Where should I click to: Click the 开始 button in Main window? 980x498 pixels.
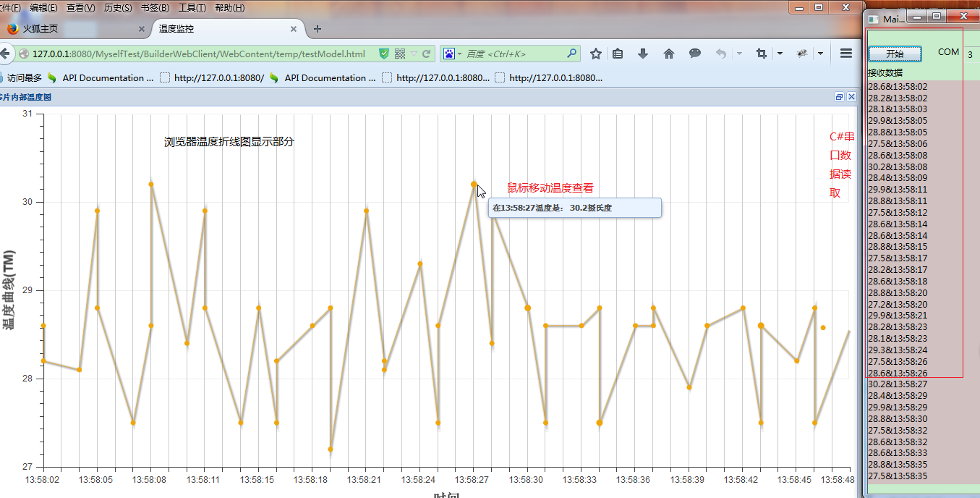(x=895, y=54)
